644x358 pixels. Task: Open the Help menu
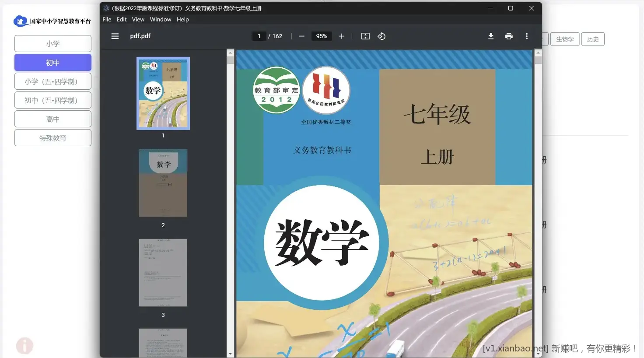183,19
